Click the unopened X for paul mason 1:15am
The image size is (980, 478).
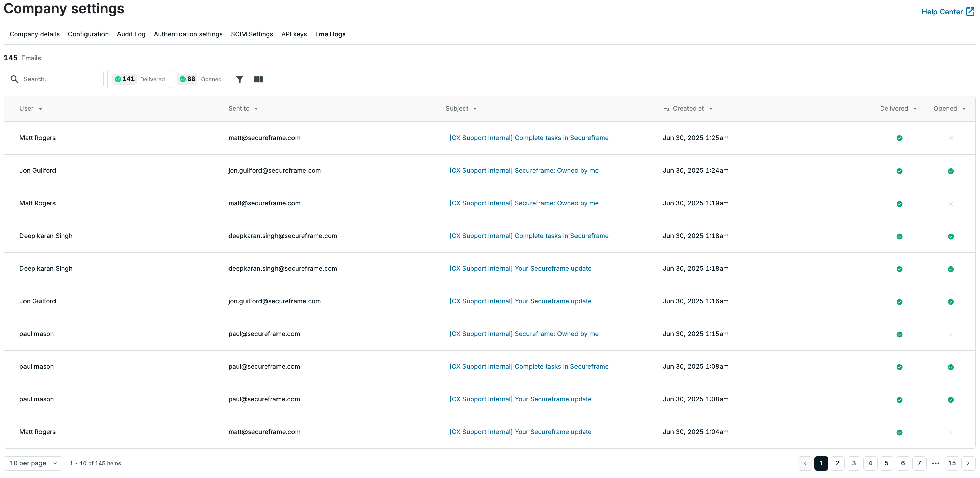coord(951,334)
